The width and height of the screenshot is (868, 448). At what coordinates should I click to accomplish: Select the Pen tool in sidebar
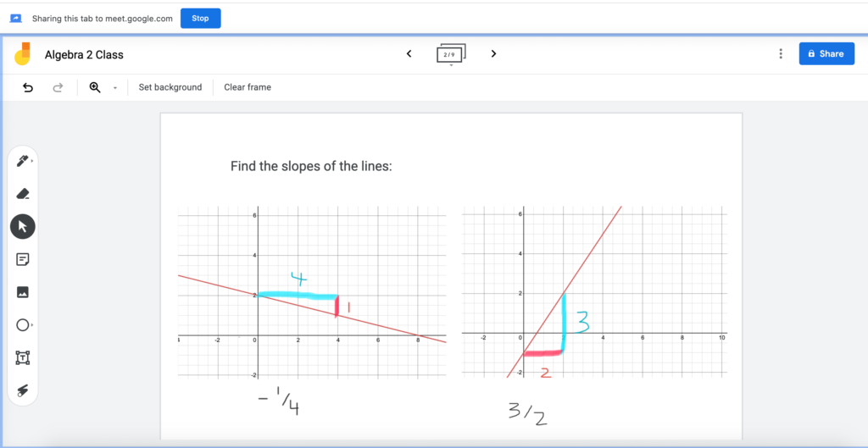click(23, 161)
